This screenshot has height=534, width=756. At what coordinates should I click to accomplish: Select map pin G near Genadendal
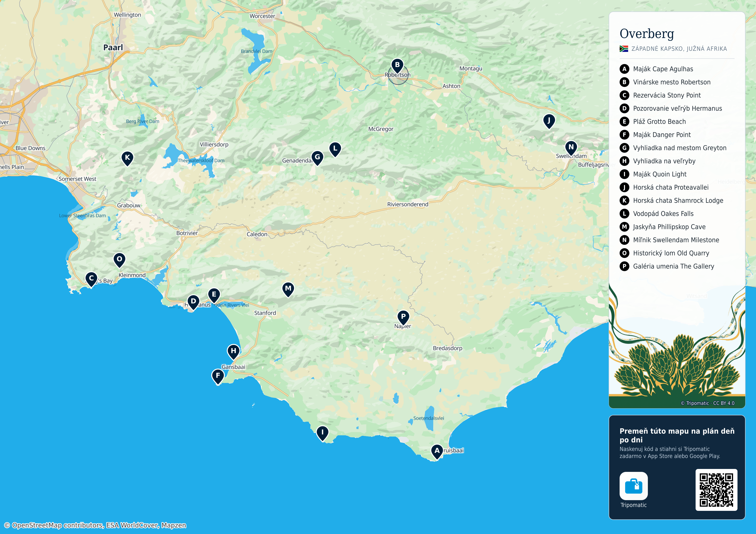pos(317,158)
